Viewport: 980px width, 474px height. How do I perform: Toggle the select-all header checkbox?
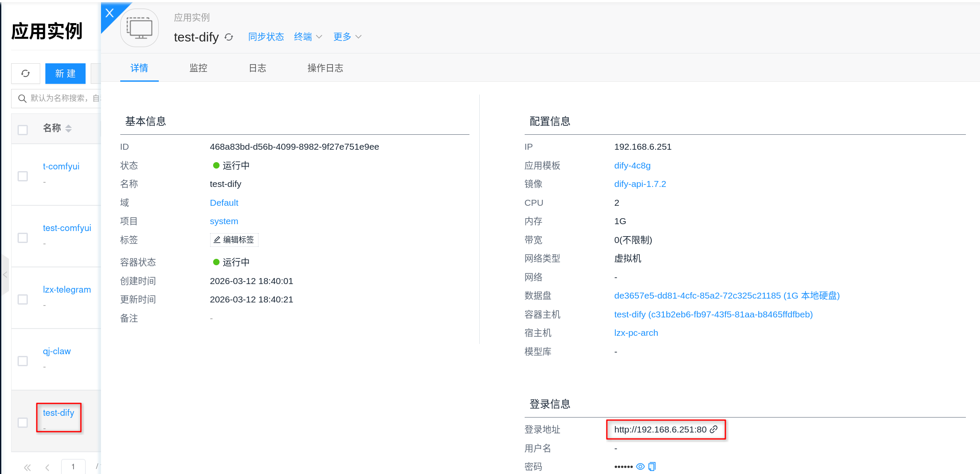23,130
